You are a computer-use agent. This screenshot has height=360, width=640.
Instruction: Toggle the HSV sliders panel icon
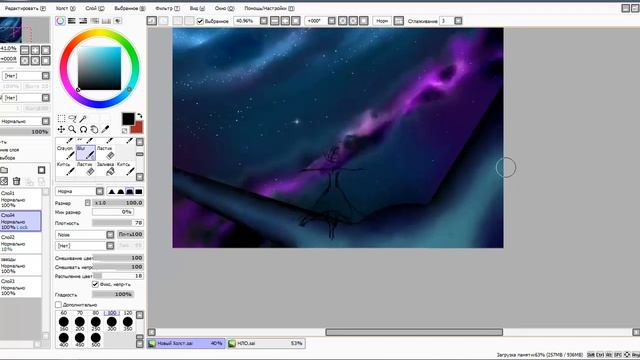[x=83, y=21]
